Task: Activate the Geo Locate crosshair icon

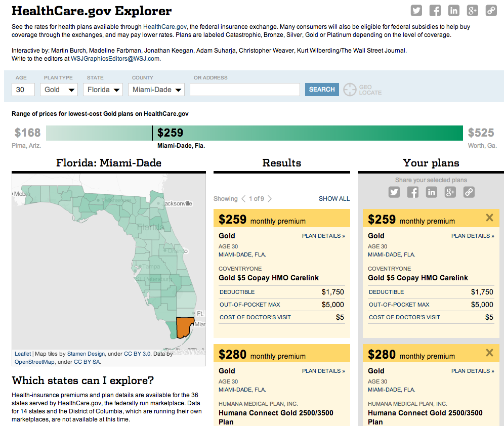Action: 350,90
